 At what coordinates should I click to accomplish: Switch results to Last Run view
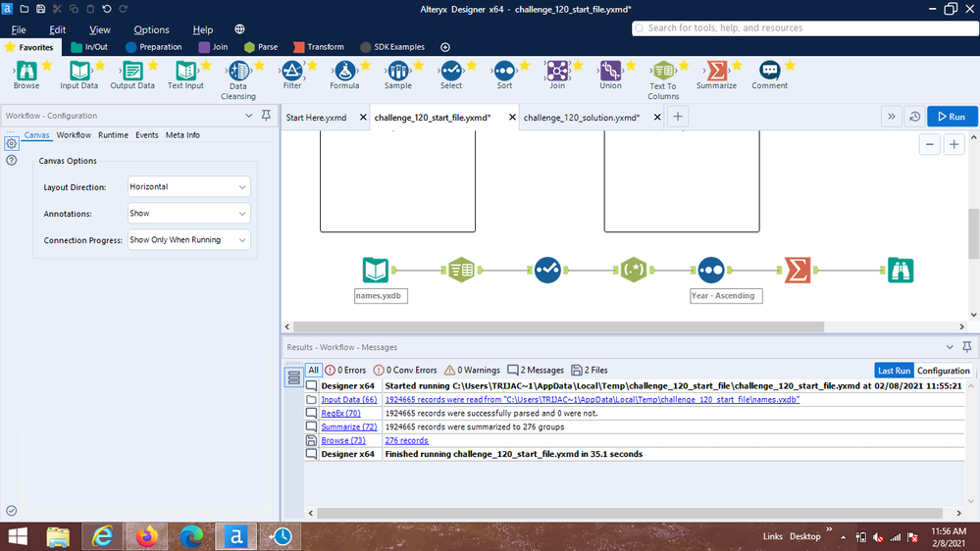[894, 371]
